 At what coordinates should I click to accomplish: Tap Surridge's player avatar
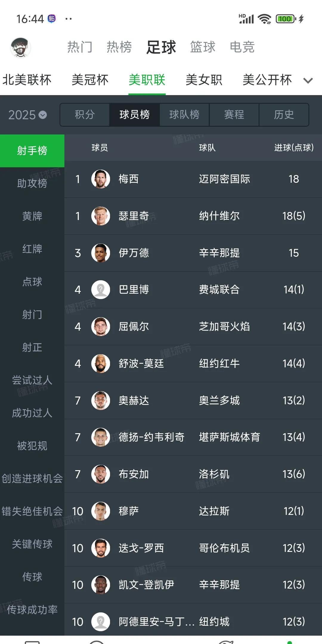click(100, 216)
